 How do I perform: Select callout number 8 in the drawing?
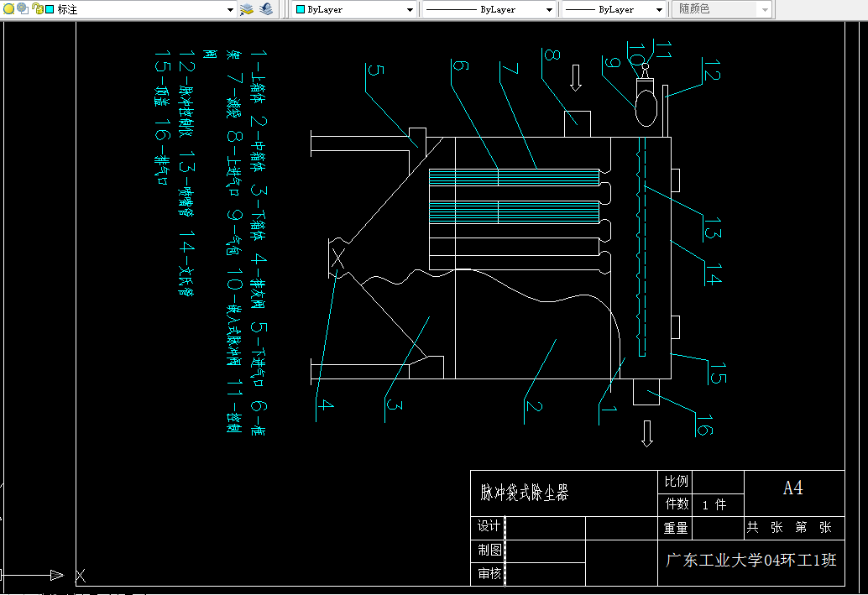(552, 55)
